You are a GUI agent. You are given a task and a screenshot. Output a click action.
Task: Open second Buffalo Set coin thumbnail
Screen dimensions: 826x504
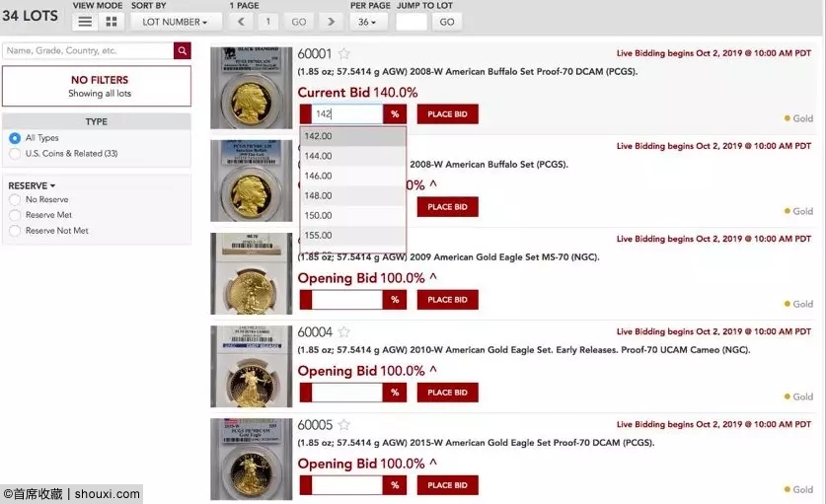(x=252, y=180)
